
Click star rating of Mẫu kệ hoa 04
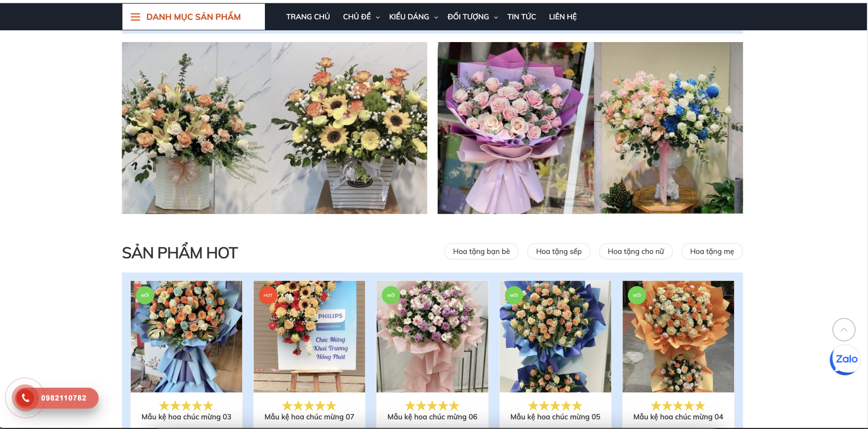point(678,406)
